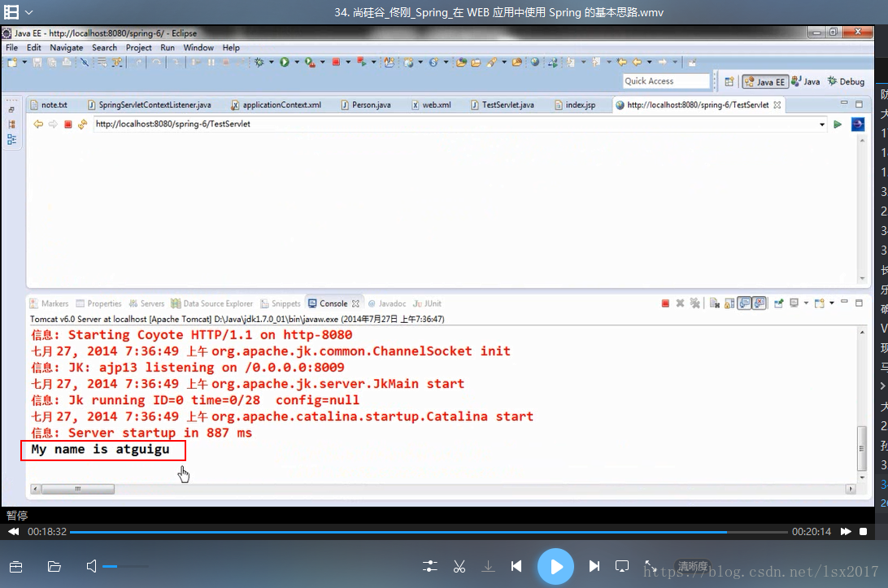Expand the browser URL history dropdown
The height and width of the screenshot is (588, 888).
tap(822, 124)
